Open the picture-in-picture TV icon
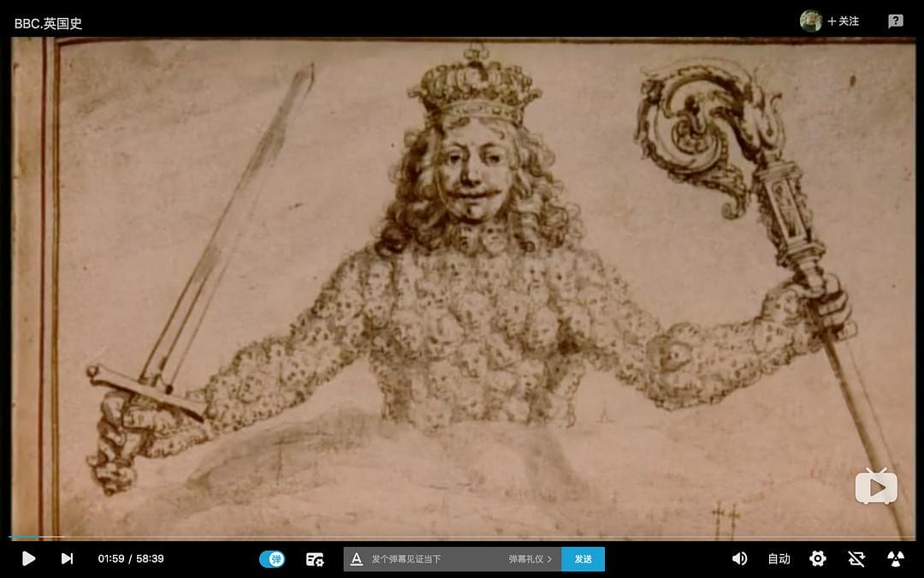Viewport: 924px width, 578px height. pos(876,486)
